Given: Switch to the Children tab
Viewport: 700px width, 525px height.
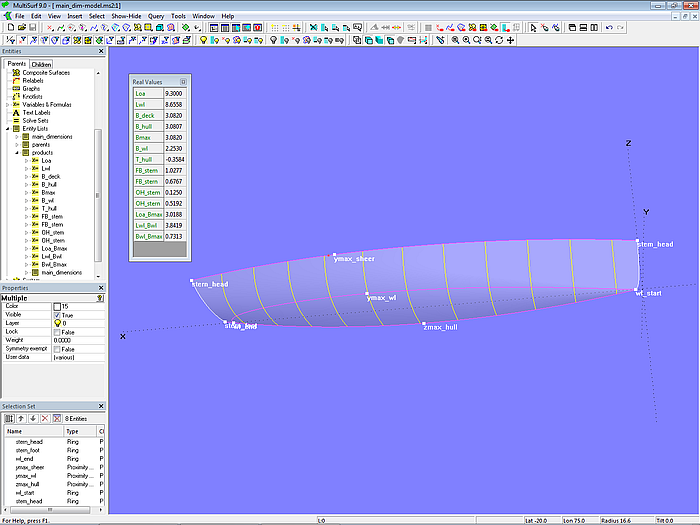Looking at the screenshot, I should (41, 64).
